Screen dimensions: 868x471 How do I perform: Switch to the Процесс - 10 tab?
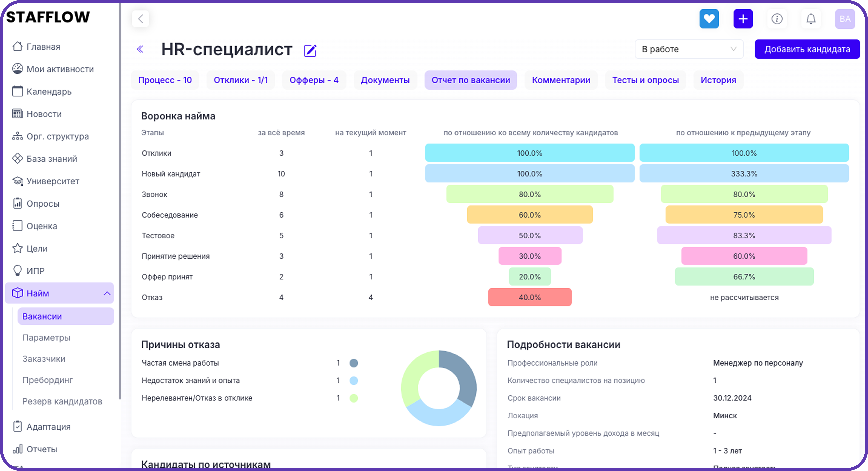pos(165,80)
